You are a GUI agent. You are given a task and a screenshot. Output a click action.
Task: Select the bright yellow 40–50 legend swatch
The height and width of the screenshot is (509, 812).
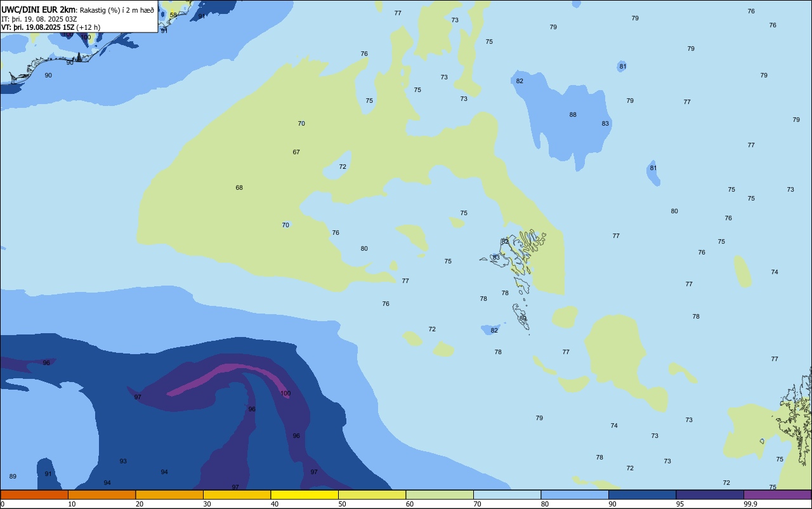point(304,494)
